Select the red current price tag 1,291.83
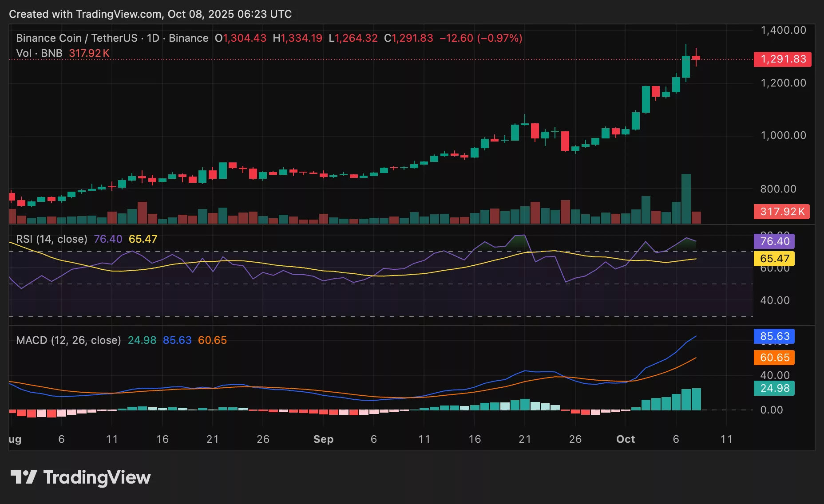This screenshot has height=504, width=824. (783, 59)
